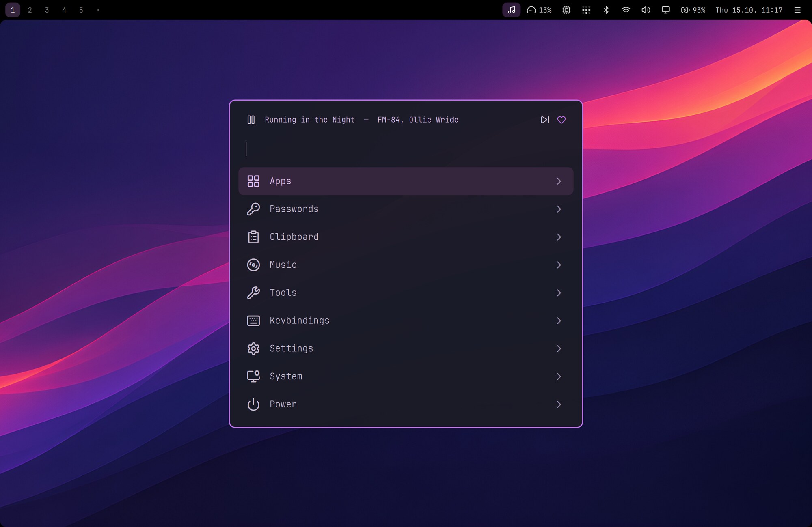Click the Apps grid icon
The width and height of the screenshot is (812, 527).
click(x=253, y=181)
